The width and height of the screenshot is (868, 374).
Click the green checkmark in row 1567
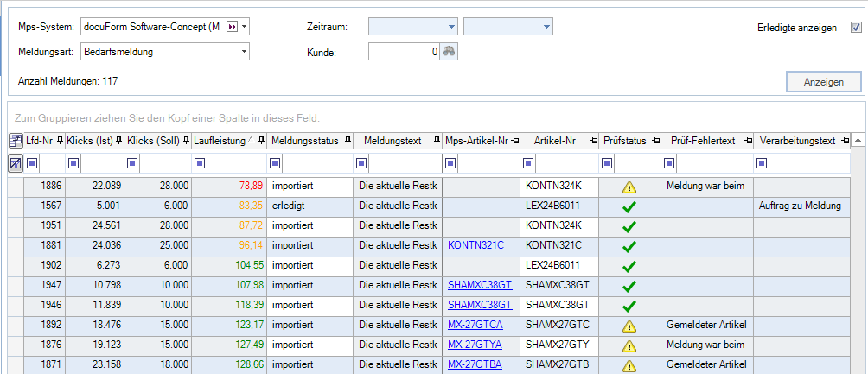629,206
